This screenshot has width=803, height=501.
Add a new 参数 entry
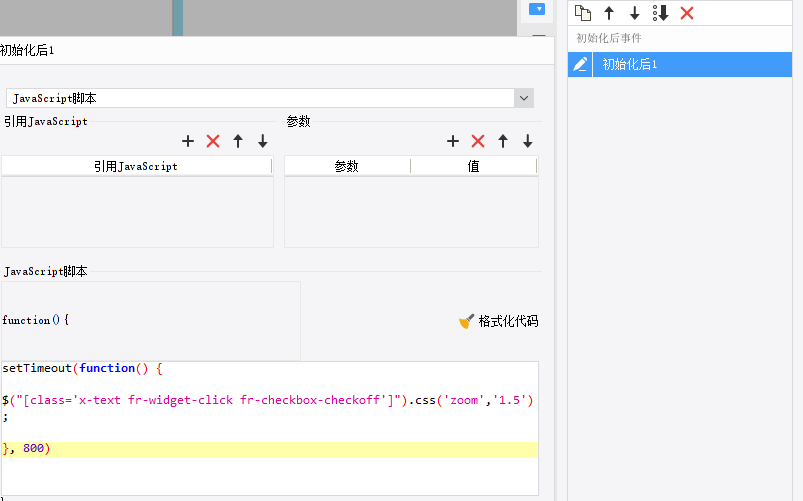453,141
